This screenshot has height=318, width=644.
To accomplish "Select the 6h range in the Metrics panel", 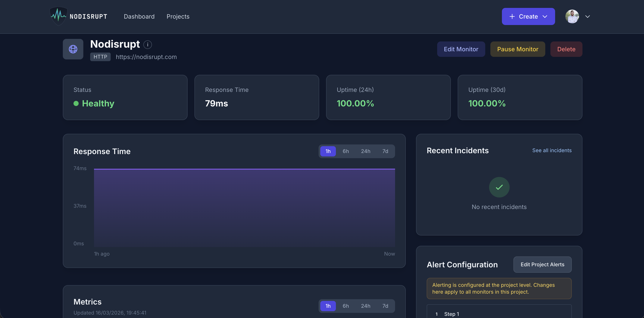I will click(346, 306).
